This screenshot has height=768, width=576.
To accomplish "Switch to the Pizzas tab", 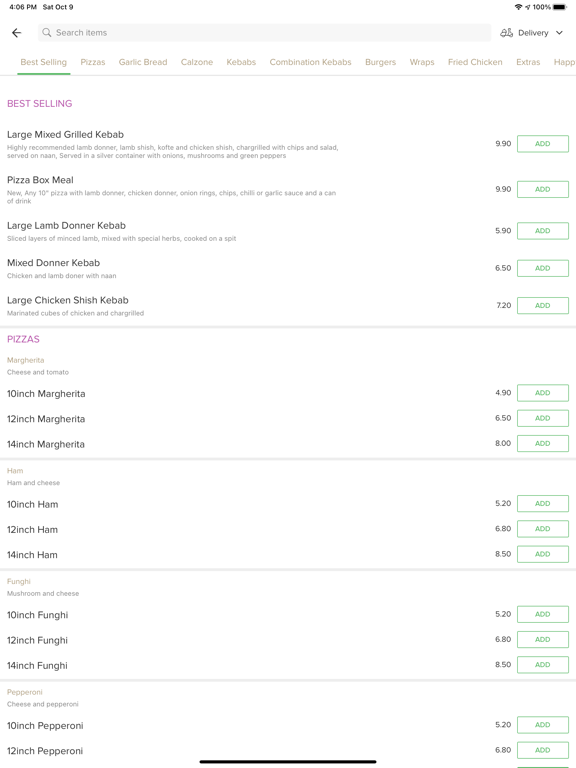I will [x=93, y=62].
